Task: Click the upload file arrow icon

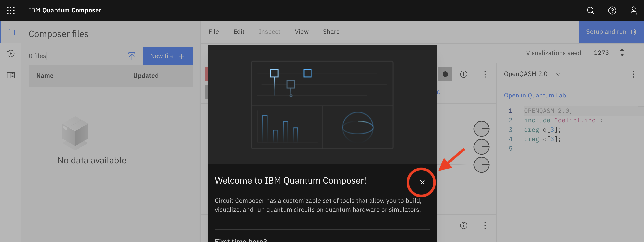Action: 132,56
